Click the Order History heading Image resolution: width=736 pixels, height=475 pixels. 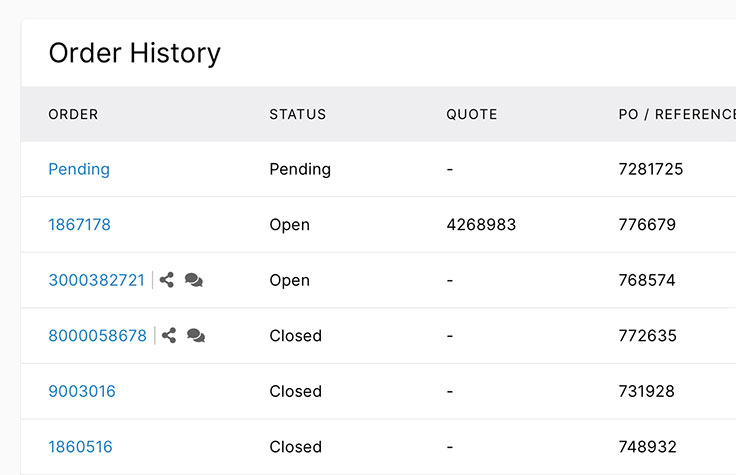(x=134, y=53)
